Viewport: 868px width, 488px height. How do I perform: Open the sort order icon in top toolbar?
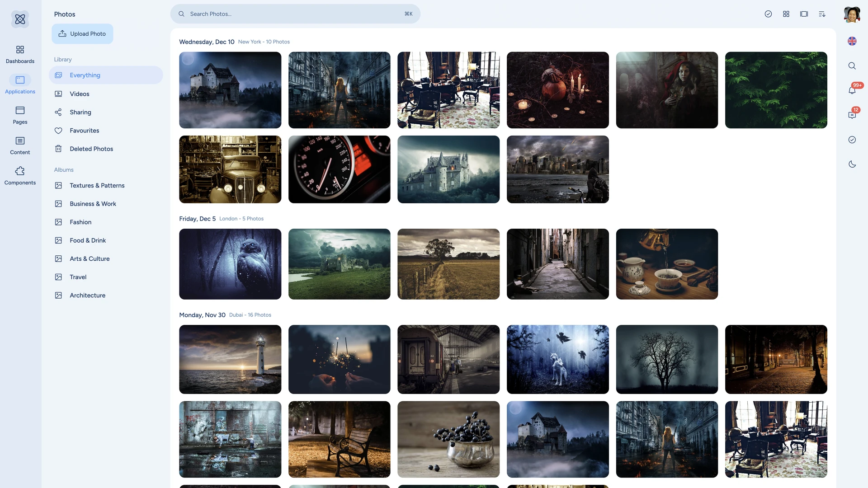pos(822,14)
